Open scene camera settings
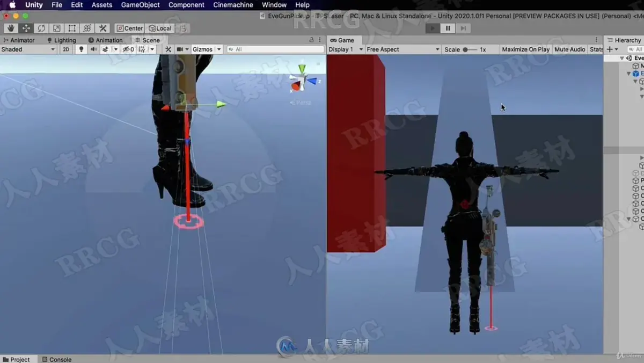Image resolution: width=644 pixels, height=363 pixels. (182, 49)
